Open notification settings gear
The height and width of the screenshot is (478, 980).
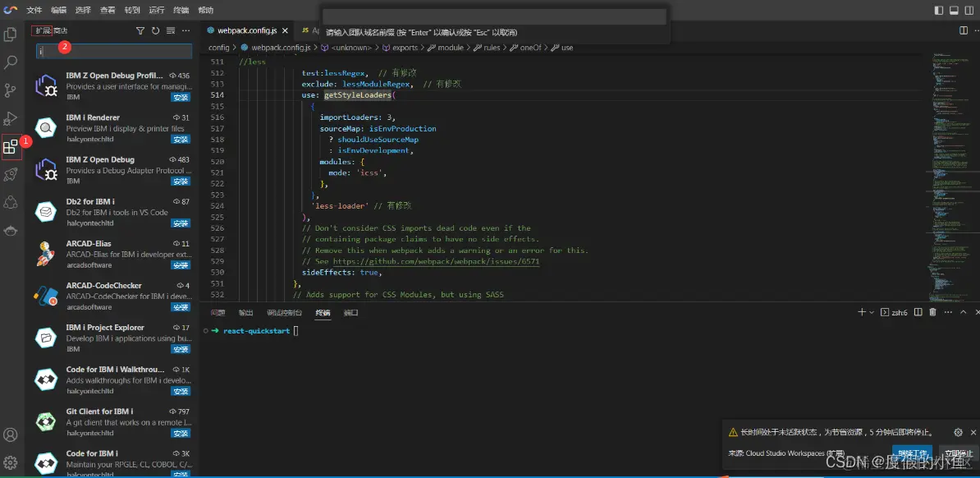[x=958, y=432]
